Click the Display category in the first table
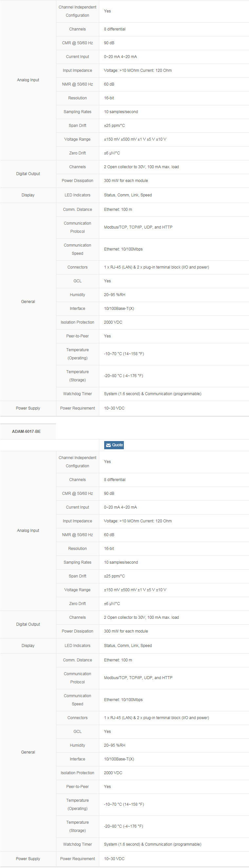This screenshot has height=868, width=249. [x=28, y=195]
